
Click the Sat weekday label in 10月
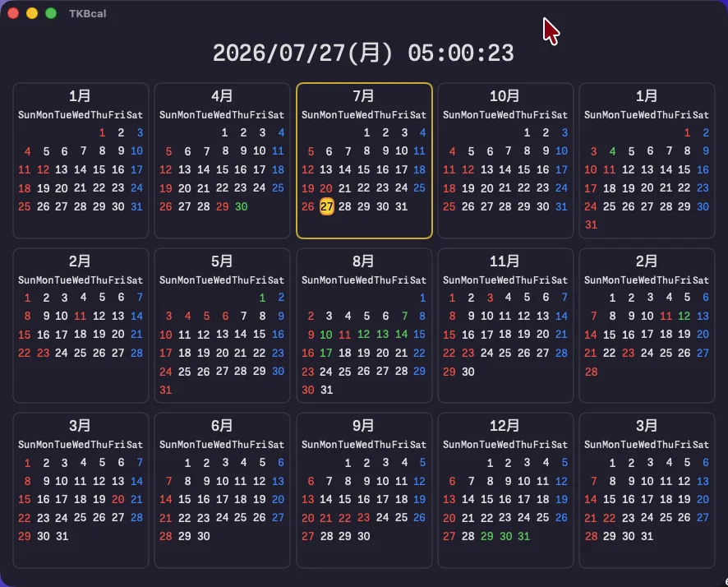click(560, 115)
